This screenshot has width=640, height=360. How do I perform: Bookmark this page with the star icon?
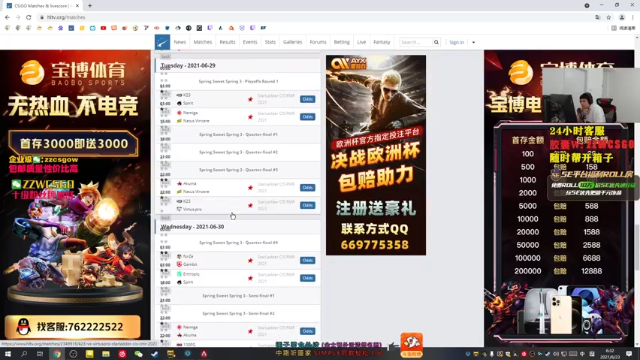[x=609, y=17]
